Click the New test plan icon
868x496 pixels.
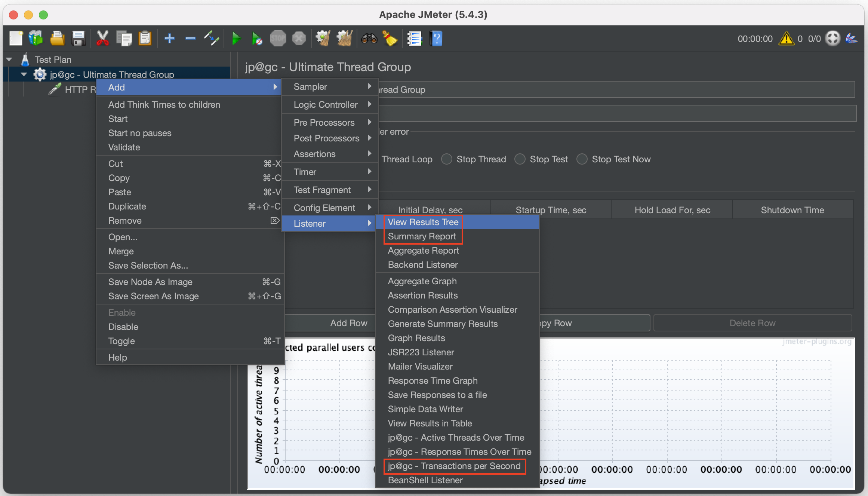point(16,38)
